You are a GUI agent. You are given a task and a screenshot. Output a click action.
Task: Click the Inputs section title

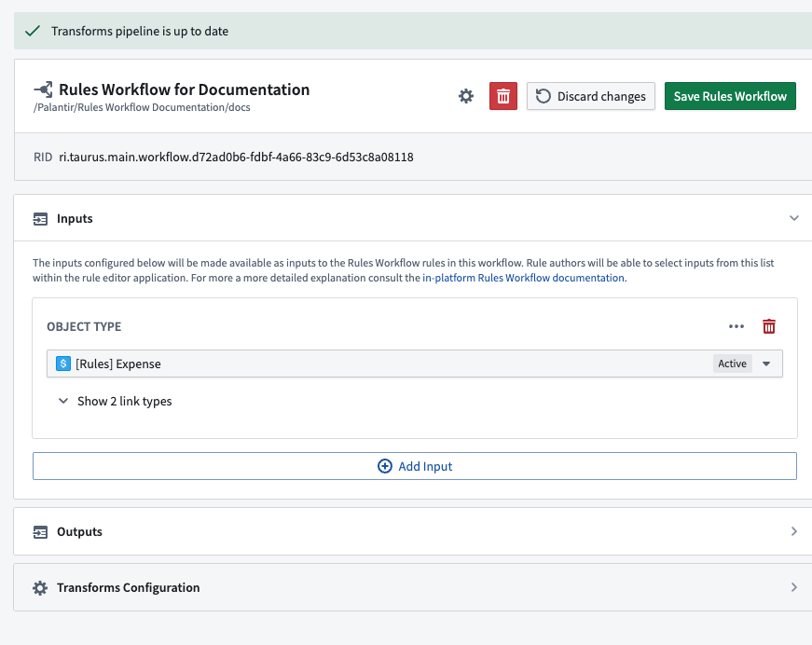point(75,218)
